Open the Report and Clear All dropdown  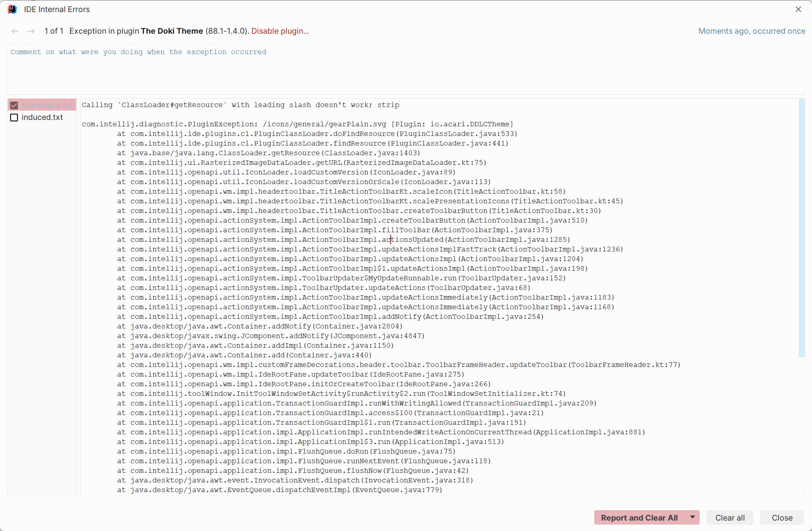coord(692,517)
